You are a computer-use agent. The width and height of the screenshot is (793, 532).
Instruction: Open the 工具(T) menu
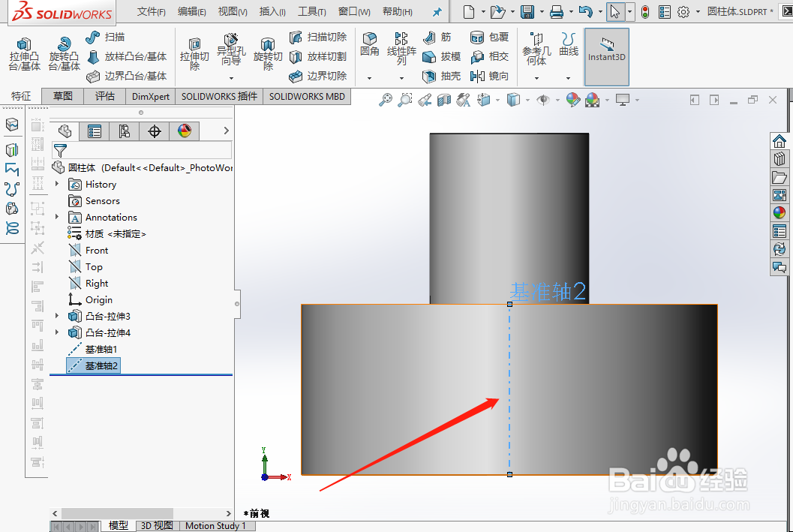click(311, 12)
